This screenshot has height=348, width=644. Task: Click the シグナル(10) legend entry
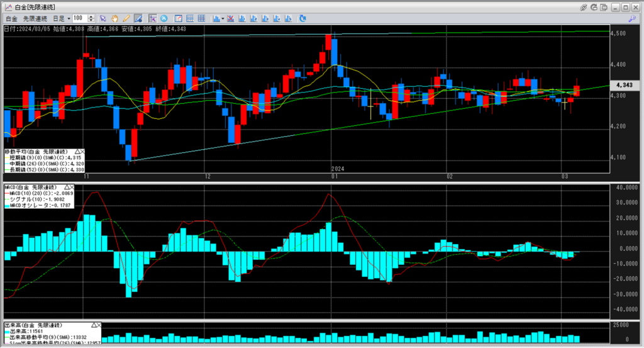point(35,199)
